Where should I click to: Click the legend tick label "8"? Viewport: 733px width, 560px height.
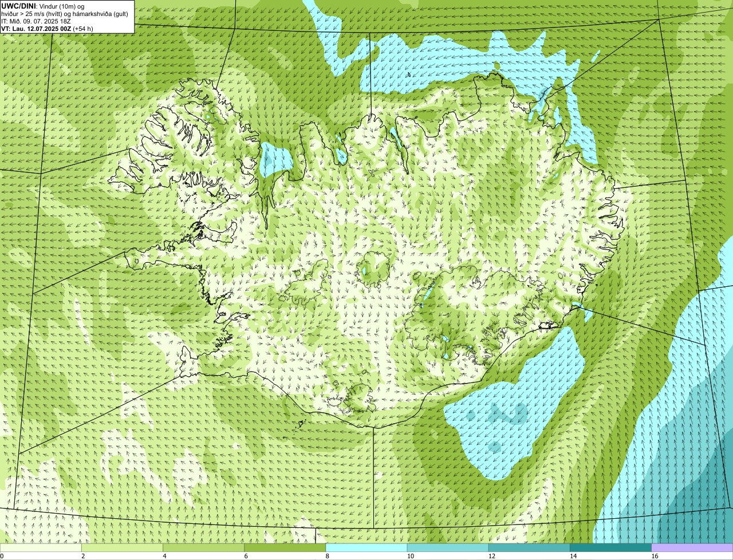tap(328, 557)
